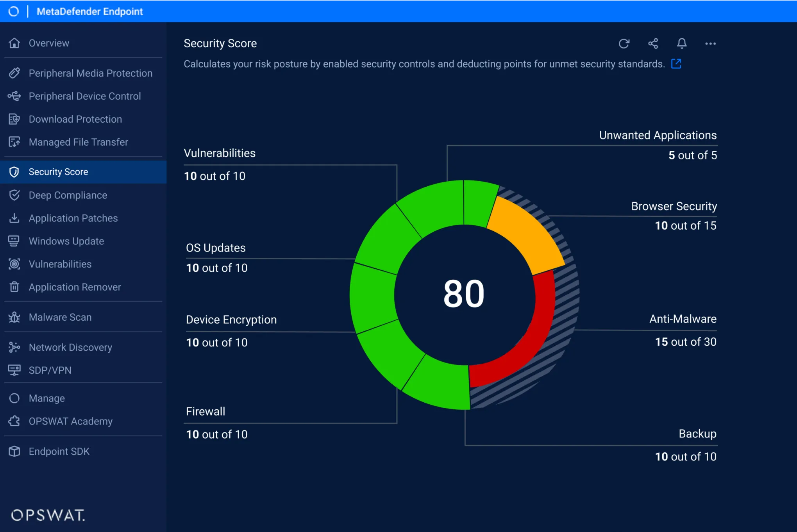This screenshot has height=532, width=797.
Task: Click the Malware Scan bug icon
Action: click(14, 317)
